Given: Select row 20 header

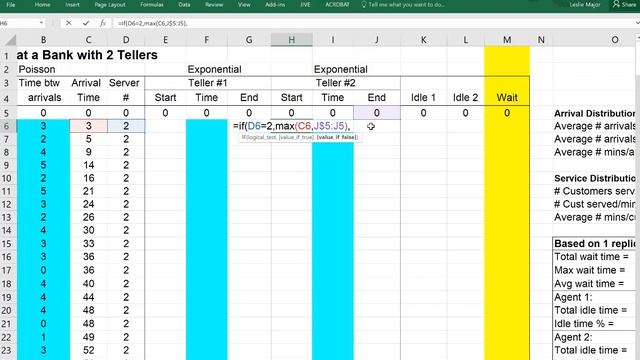Looking at the screenshot, I should [7, 310].
